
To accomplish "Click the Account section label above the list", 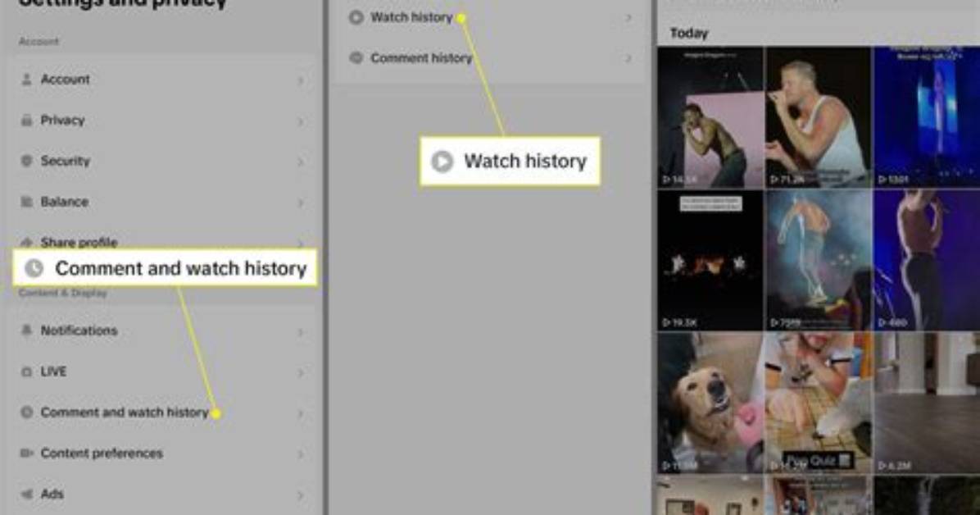I will click(x=39, y=42).
